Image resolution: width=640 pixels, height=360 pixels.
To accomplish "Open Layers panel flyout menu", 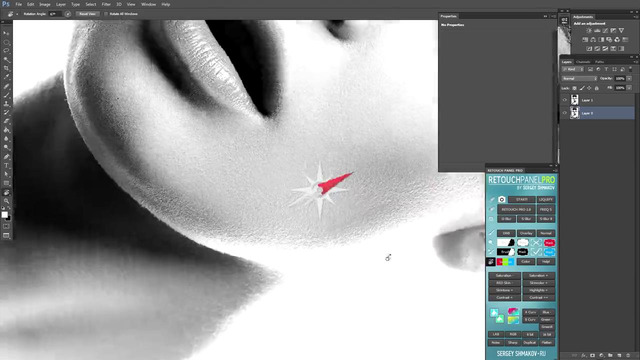I will [636, 62].
